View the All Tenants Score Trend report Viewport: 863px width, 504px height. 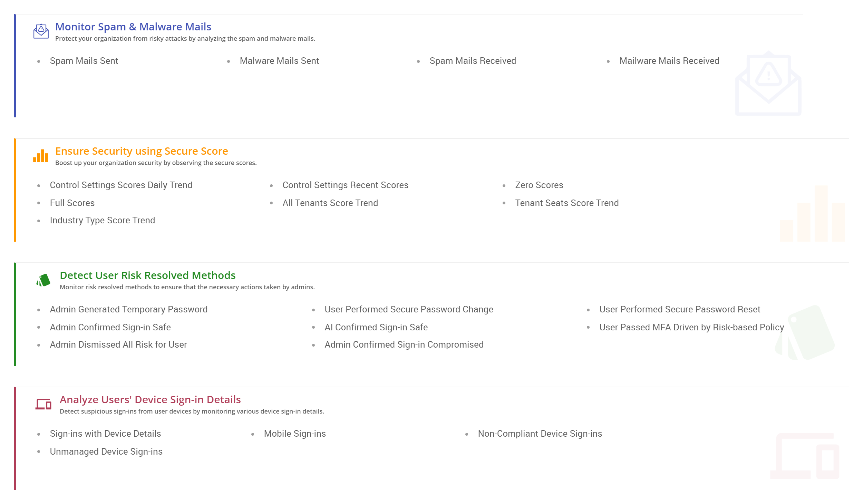coord(330,203)
